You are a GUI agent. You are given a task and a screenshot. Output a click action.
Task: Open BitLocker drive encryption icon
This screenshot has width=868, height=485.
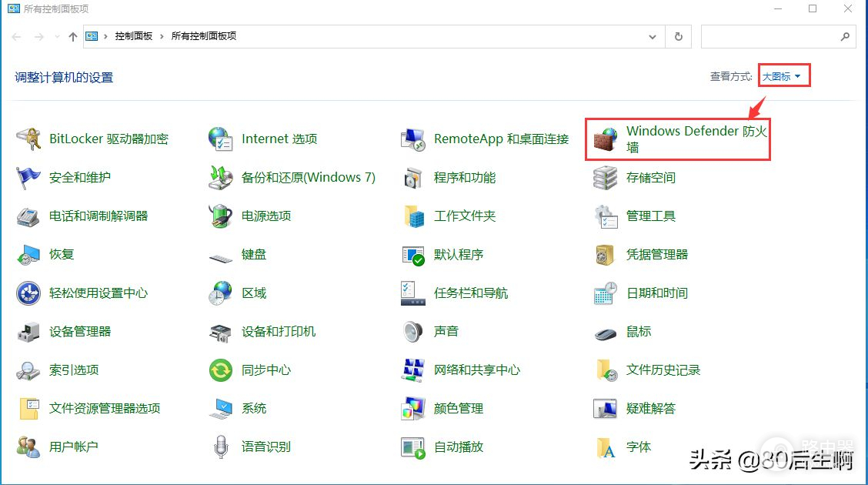pyautogui.click(x=28, y=139)
